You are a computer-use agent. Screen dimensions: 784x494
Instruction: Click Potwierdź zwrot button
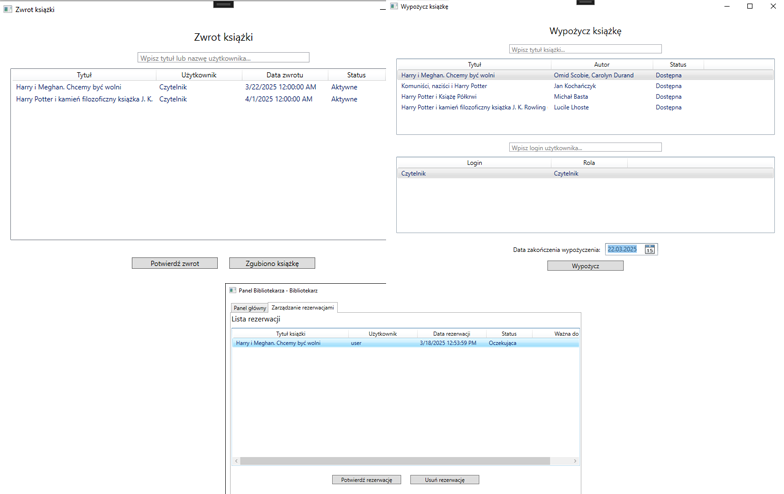point(174,263)
